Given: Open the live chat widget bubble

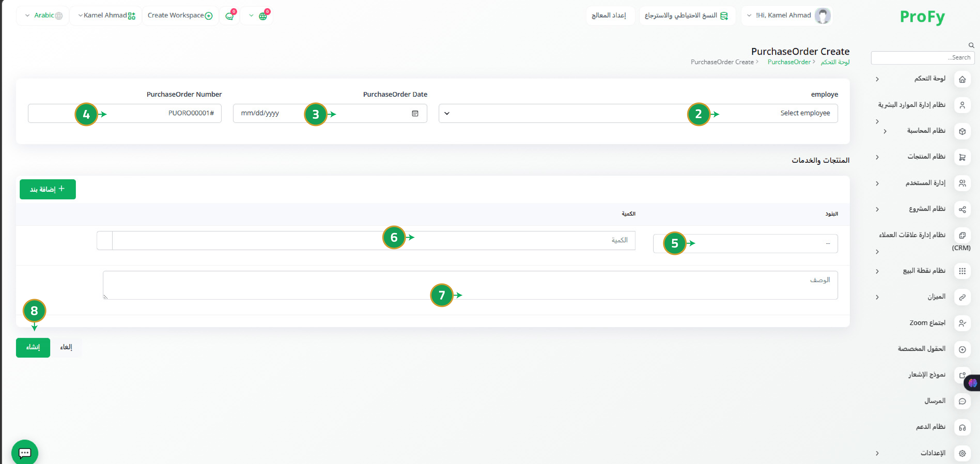Looking at the screenshot, I should coord(25,453).
